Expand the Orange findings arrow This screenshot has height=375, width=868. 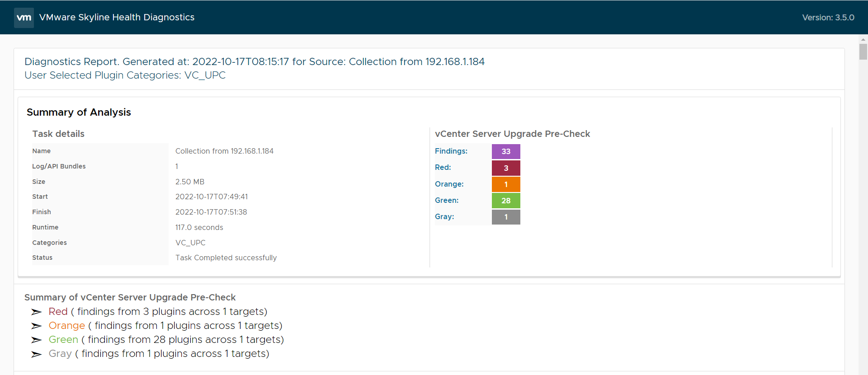coord(36,326)
